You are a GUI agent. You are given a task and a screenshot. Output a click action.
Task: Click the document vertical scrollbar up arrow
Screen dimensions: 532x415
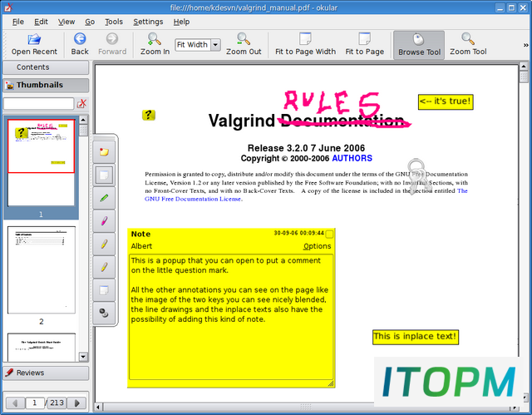coord(524,67)
